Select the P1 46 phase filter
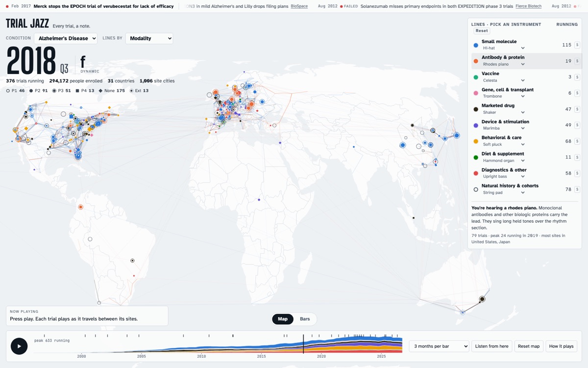Image resolution: width=588 pixels, height=368 pixels. pyautogui.click(x=15, y=91)
